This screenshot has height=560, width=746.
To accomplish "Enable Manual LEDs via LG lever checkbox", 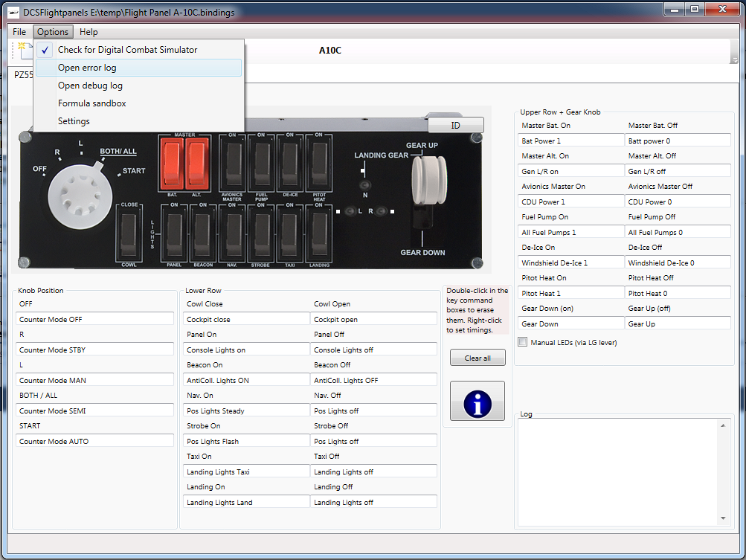I will tap(523, 342).
